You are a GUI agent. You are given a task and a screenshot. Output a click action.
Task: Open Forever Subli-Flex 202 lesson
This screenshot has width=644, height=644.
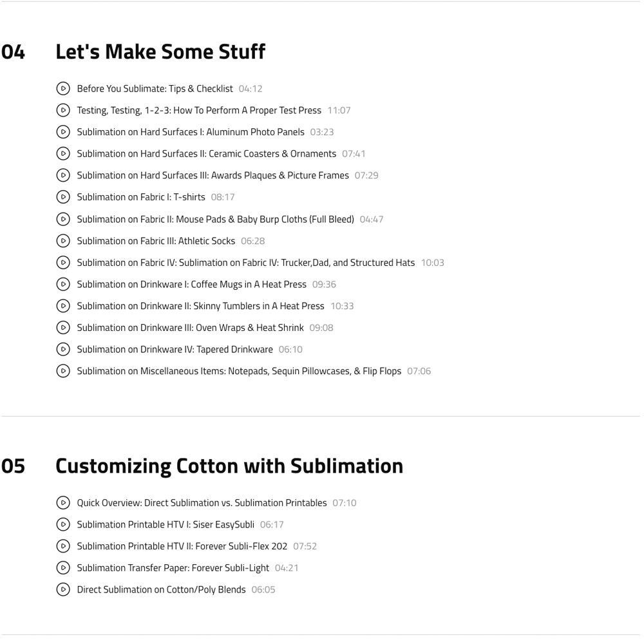(x=182, y=546)
